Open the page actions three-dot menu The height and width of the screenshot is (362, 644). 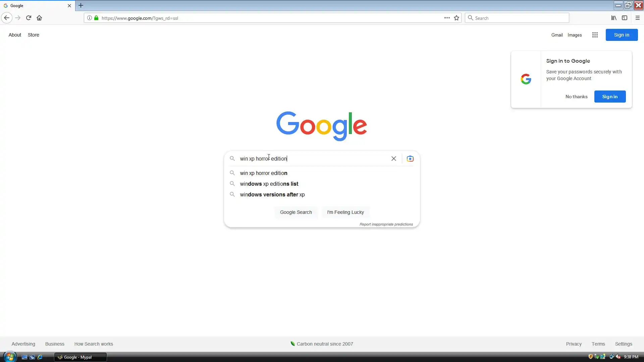(x=447, y=18)
